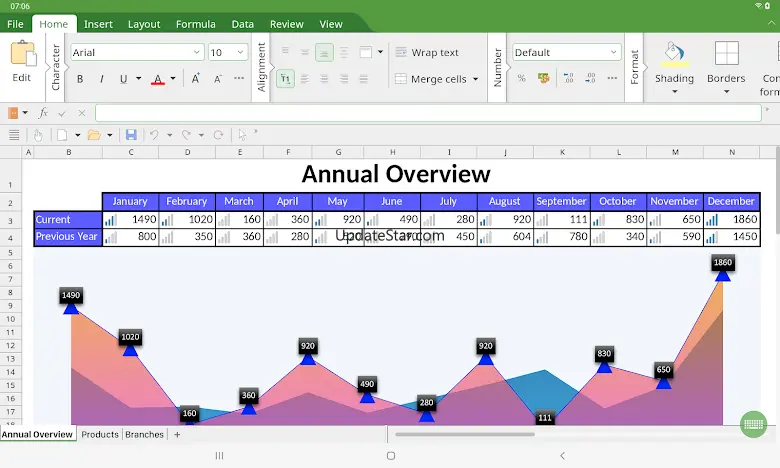Select the December Current cell 1860

coord(732,219)
